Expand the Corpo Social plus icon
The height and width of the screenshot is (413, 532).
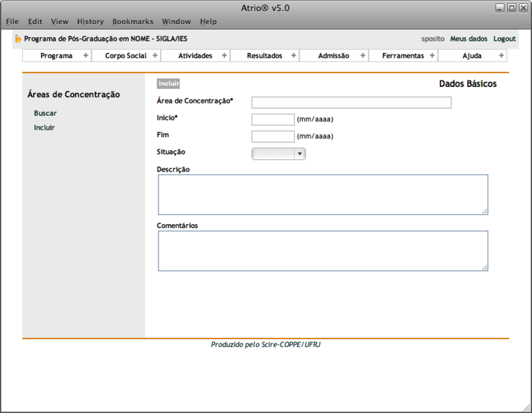154,56
